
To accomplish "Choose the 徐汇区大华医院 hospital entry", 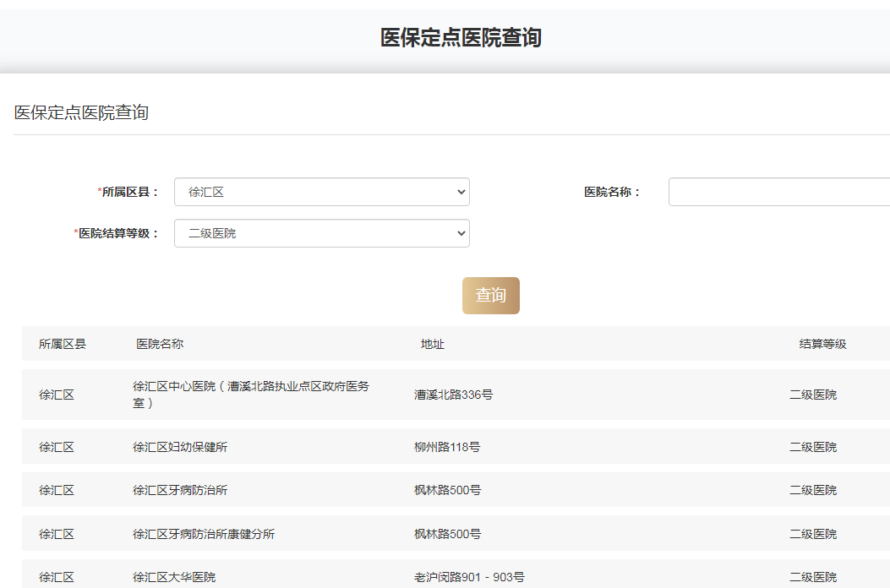I will (x=174, y=577).
